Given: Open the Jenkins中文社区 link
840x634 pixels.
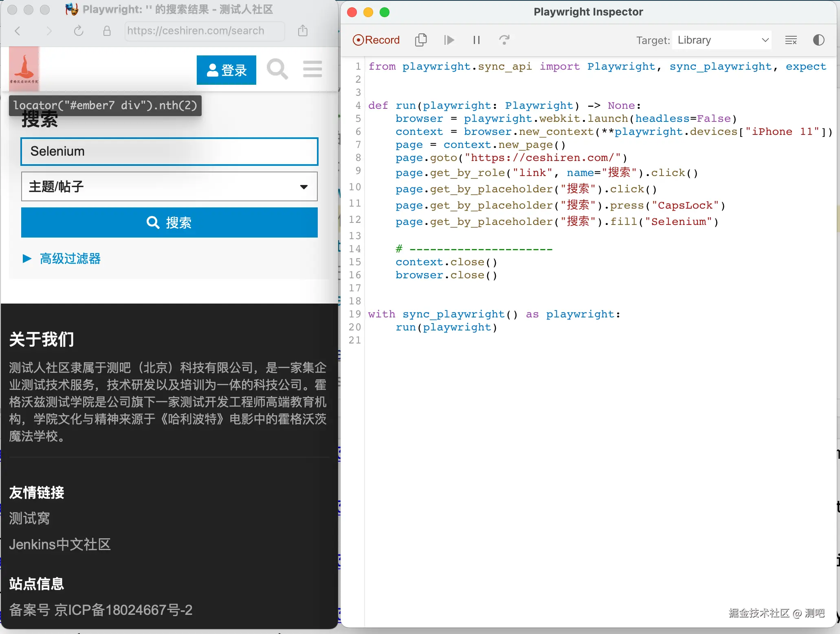Looking at the screenshot, I should click(x=60, y=544).
